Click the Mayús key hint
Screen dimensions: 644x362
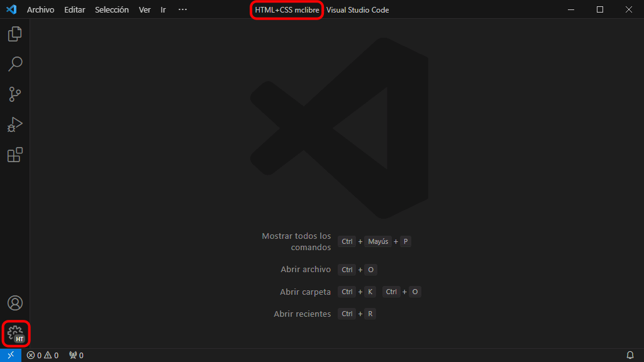tap(378, 241)
